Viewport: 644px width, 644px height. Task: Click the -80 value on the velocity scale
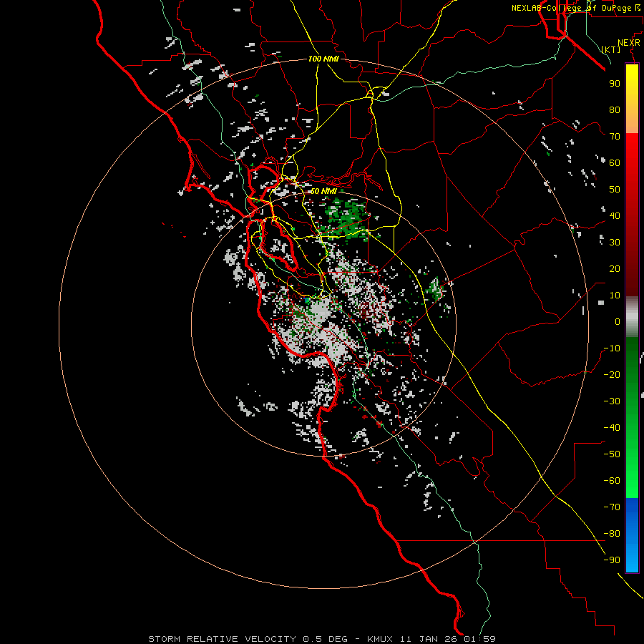click(612, 534)
